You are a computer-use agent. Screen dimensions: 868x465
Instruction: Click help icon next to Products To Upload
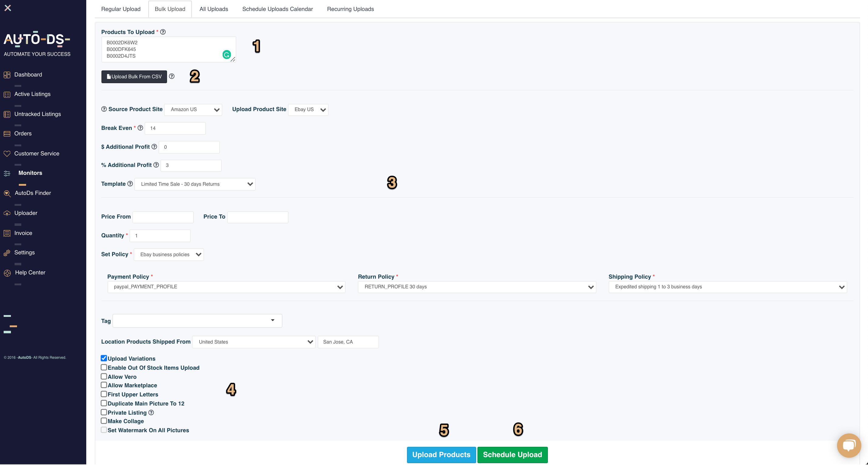point(163,32)
